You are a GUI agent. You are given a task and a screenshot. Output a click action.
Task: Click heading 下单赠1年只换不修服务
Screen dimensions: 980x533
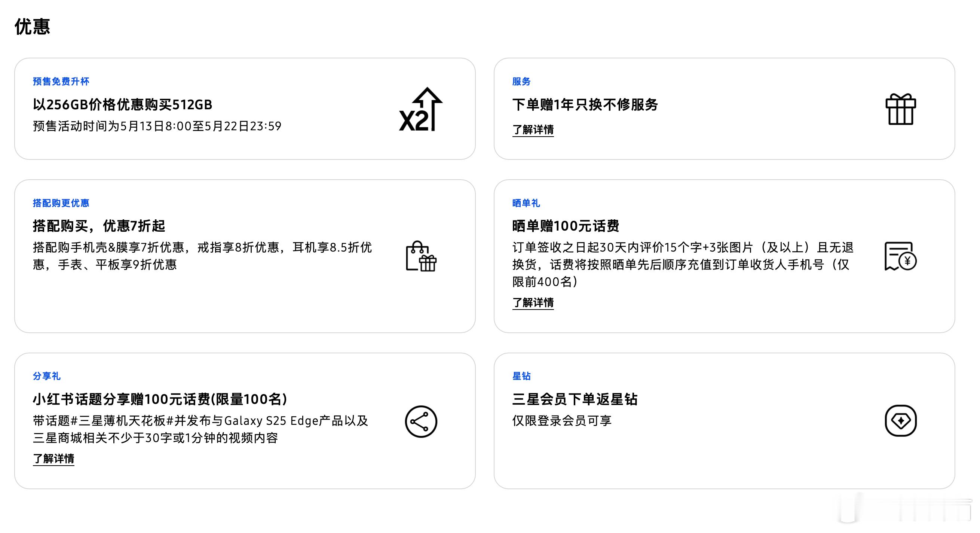click(585, 104)
